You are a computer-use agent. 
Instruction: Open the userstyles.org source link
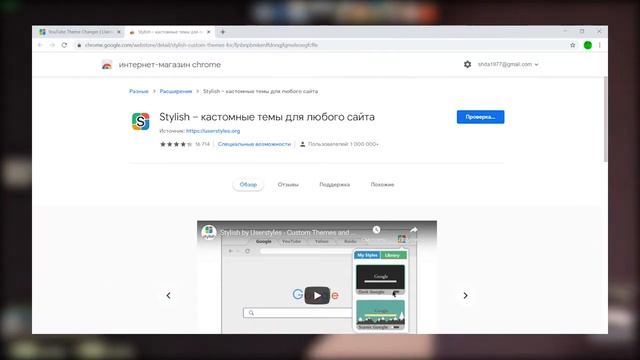click(213, 131)
